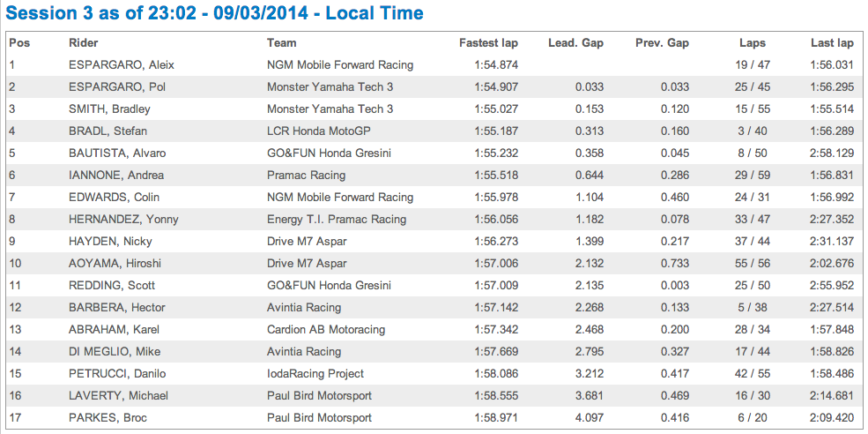868x434 pixels.
Task: Select rider IANNONE, Andrea
Action: pos(116,176)
